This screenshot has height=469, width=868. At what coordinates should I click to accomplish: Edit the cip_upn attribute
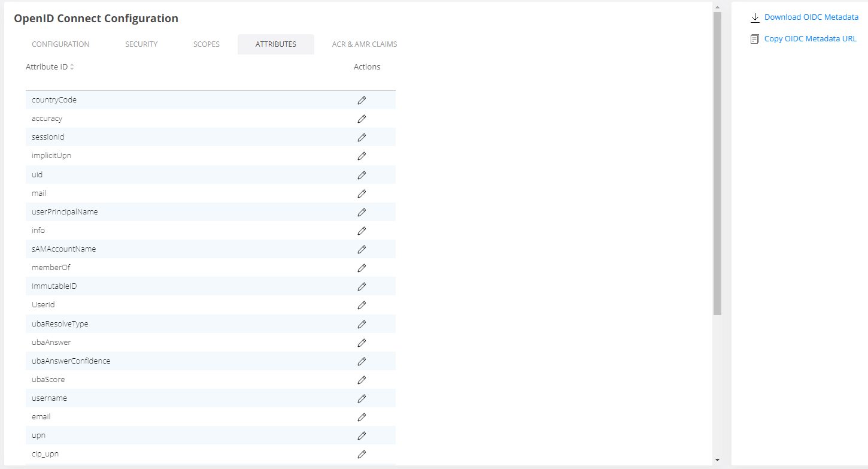point(362,454)
